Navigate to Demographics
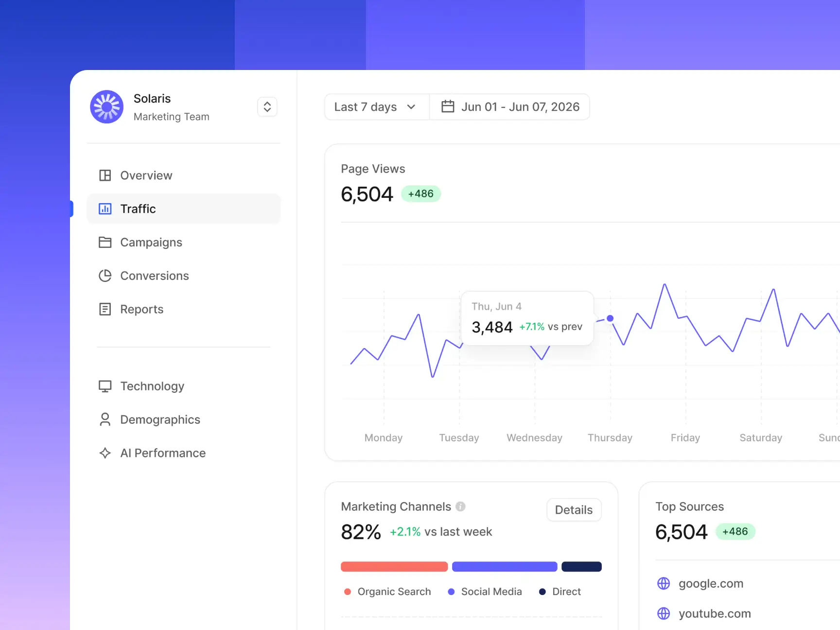This screenshot has height=630, width=840. click(184, 420)
